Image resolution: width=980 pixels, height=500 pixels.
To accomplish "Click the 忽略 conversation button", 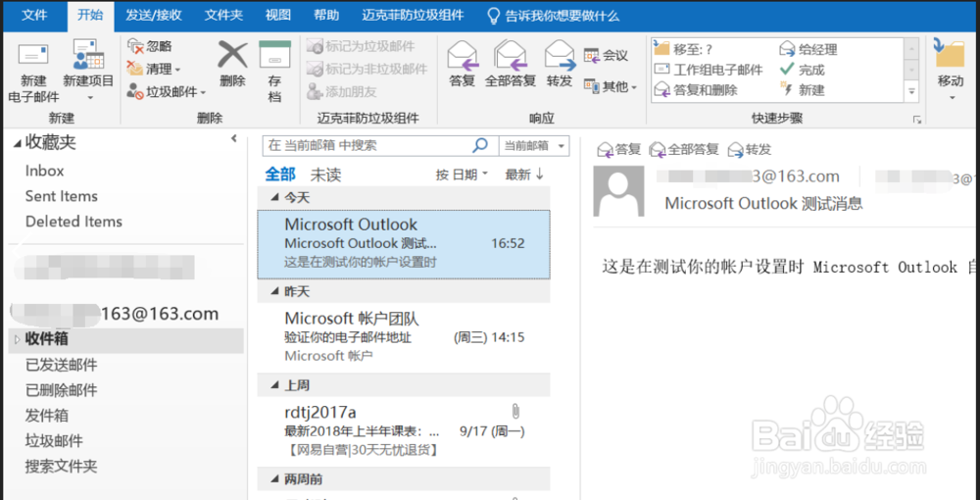I will [x=150, y=46].
